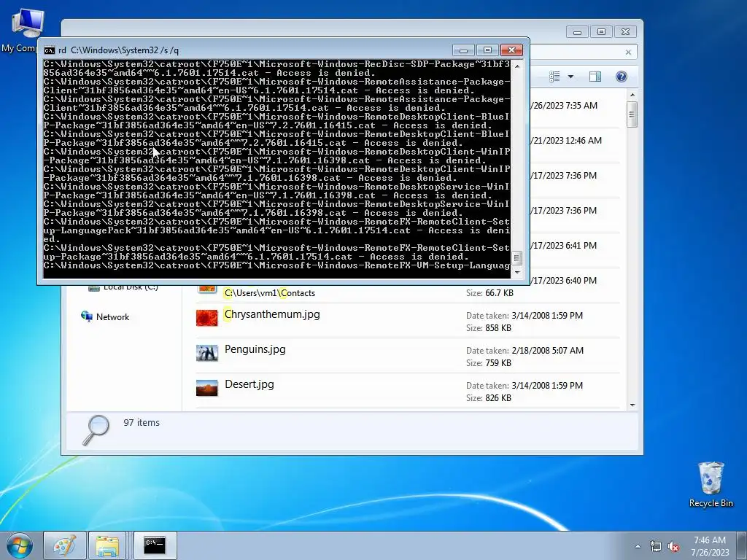Click the Chrysanthemum.jpg thumbnail
Viewport: 747px width, 560px height.
pos(206,318)
